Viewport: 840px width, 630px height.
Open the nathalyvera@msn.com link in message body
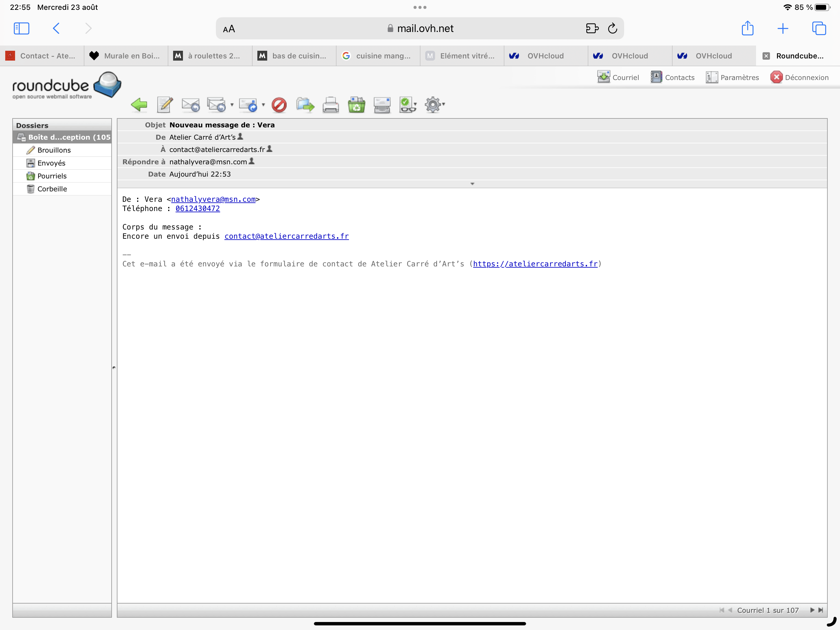[213, 199]
